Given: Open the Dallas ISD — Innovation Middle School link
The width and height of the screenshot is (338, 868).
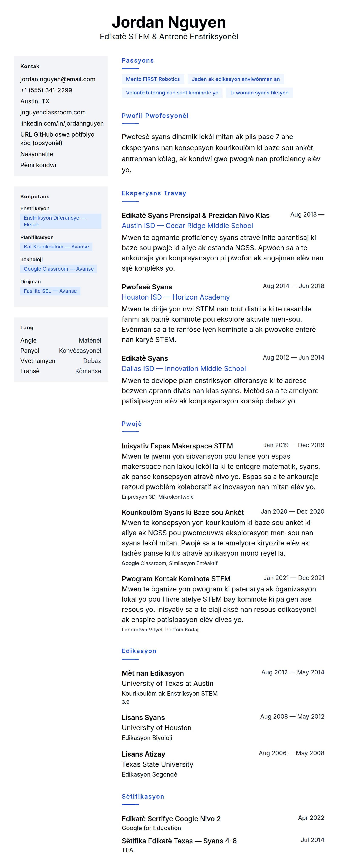Looking at the screenshot, I should point(184,369).
